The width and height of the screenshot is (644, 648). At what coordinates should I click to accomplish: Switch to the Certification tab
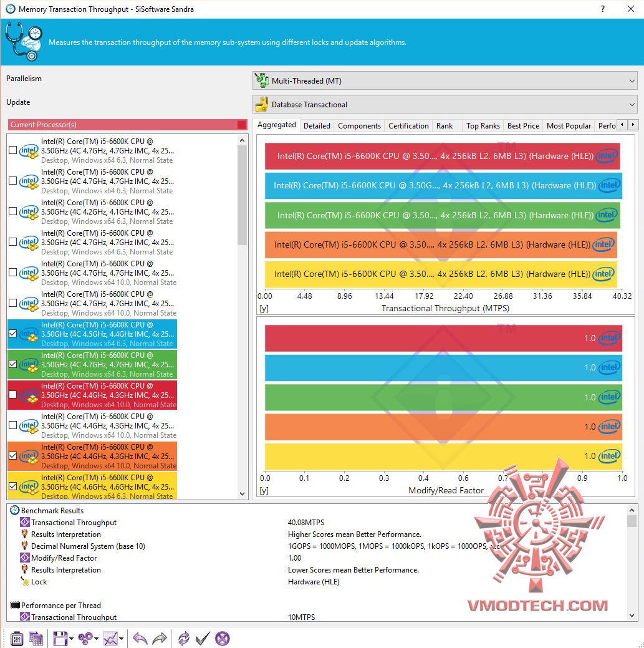408,125
